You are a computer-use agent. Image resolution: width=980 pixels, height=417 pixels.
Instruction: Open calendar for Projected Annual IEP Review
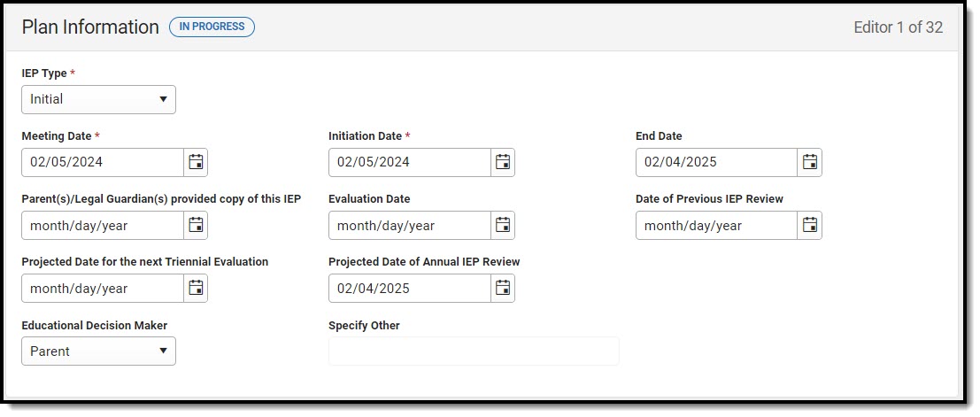click(503, 289)
